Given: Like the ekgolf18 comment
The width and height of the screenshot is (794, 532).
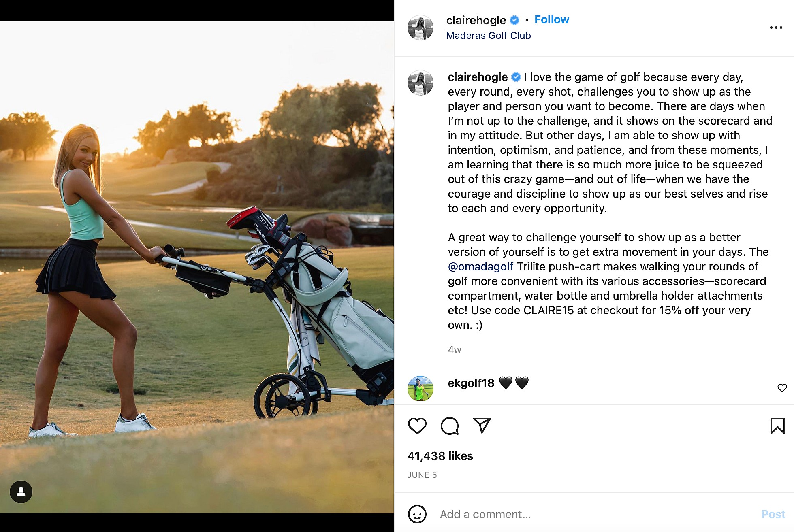Looking at the screenshot, I should click(x=782, y=388).
